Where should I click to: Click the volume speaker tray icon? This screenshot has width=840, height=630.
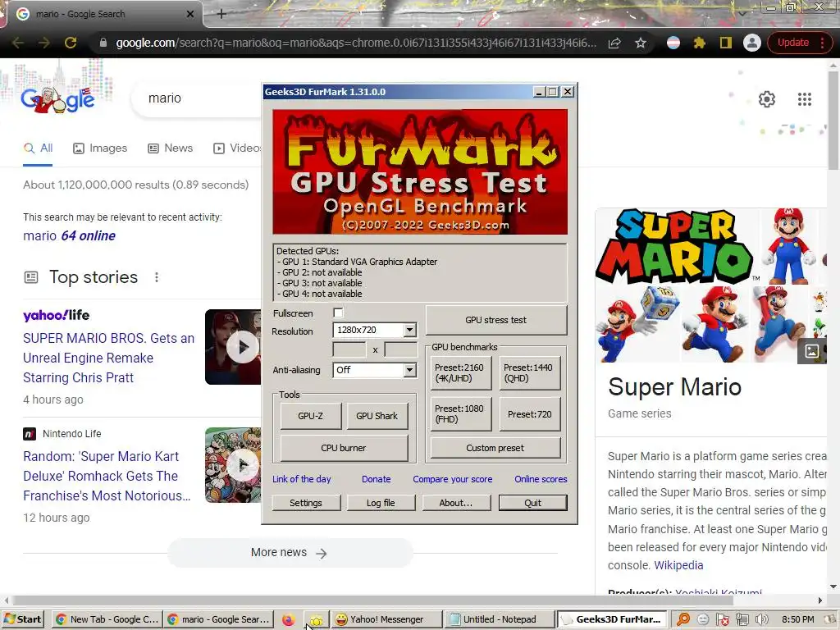(x=761, y=619)
